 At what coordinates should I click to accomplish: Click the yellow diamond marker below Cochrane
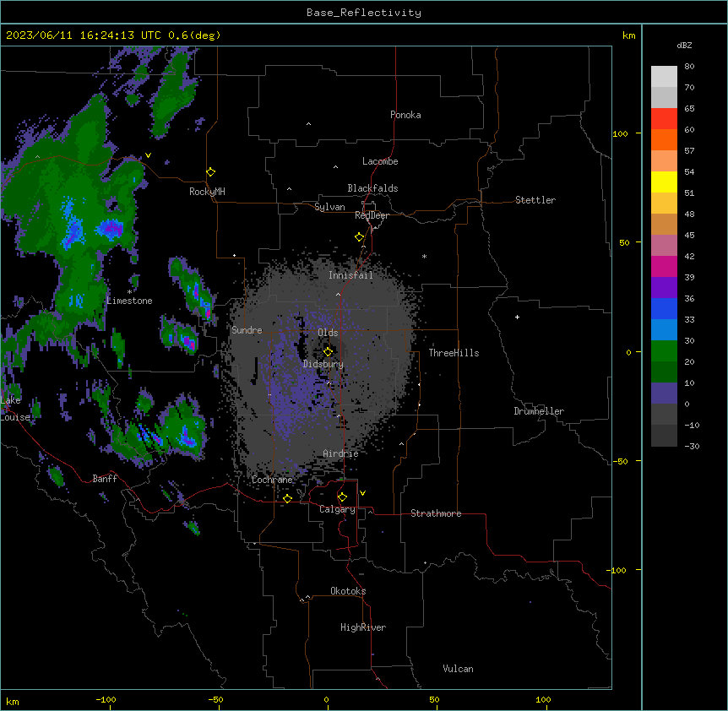[287, 498]
